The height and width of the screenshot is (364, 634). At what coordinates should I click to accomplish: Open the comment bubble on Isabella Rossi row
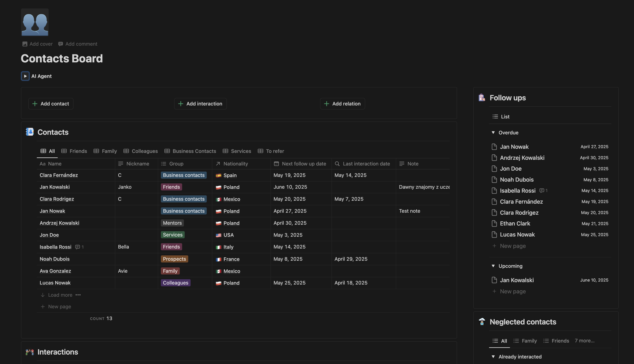click(x=78, y=247)
